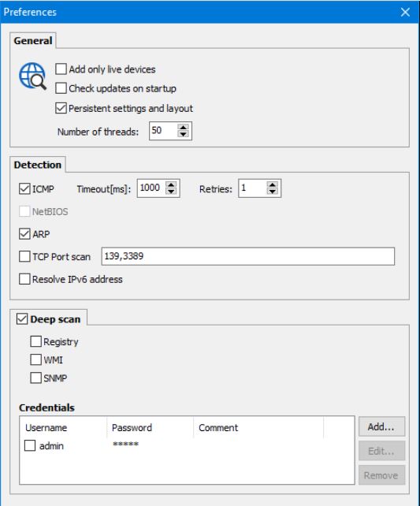Viewport: 420px width, 506px height.
Task: Decrease the Retries count
Action: click(273, 192)
